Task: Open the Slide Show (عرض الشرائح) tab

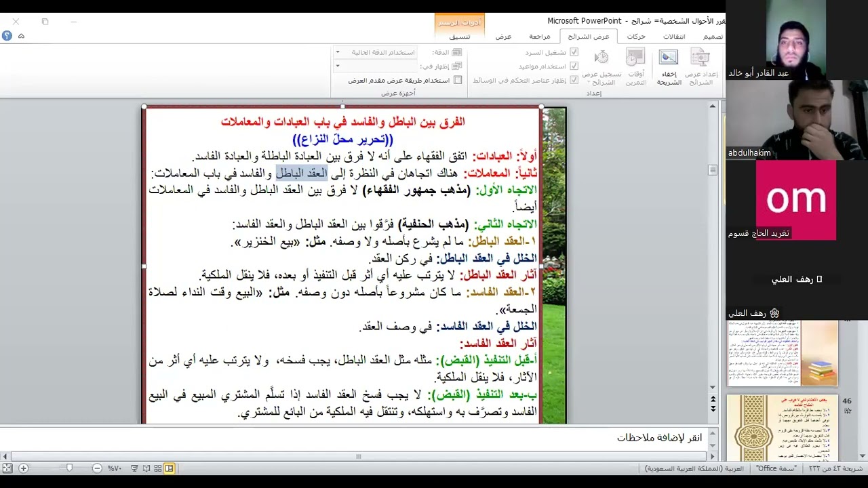Action: click(588, 37)
